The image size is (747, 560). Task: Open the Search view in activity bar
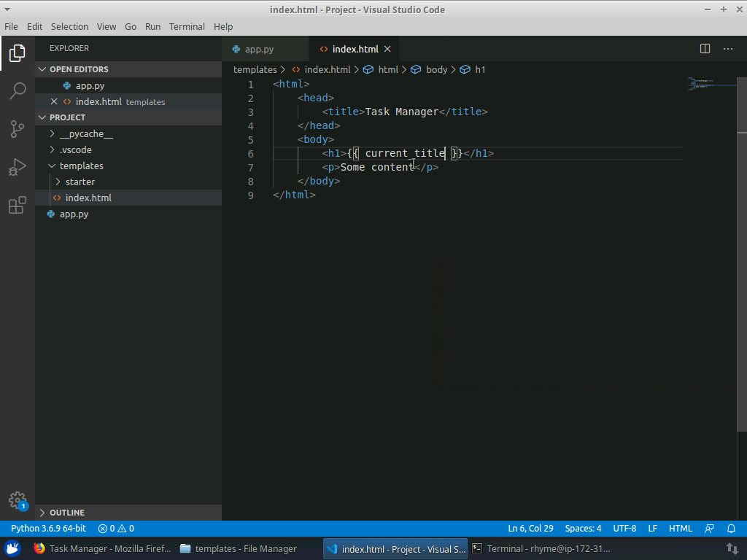(x=18, y=91)
